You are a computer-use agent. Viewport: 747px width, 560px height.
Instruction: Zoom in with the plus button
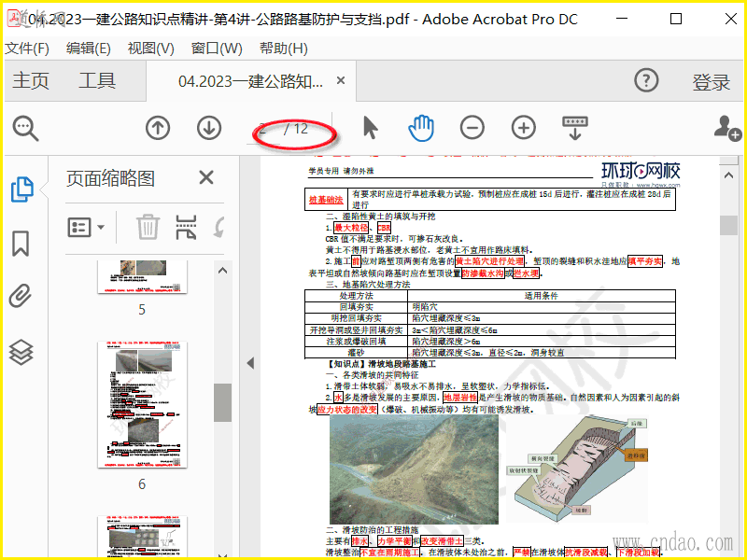pyautogui.click(x=524, y=128)
